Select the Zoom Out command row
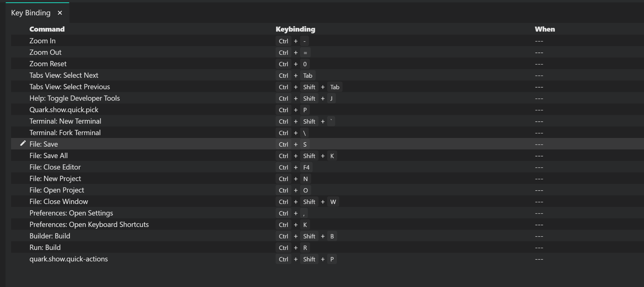 327,52
